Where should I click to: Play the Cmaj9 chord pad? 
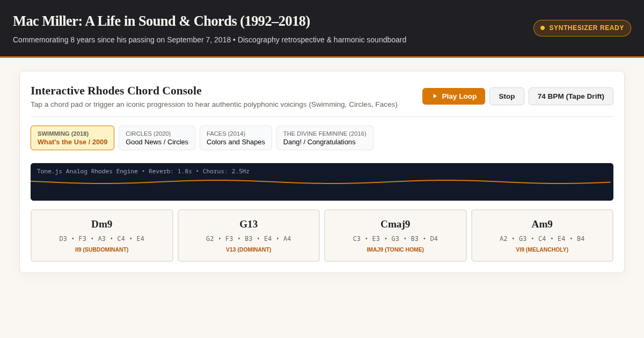[396, 236]
